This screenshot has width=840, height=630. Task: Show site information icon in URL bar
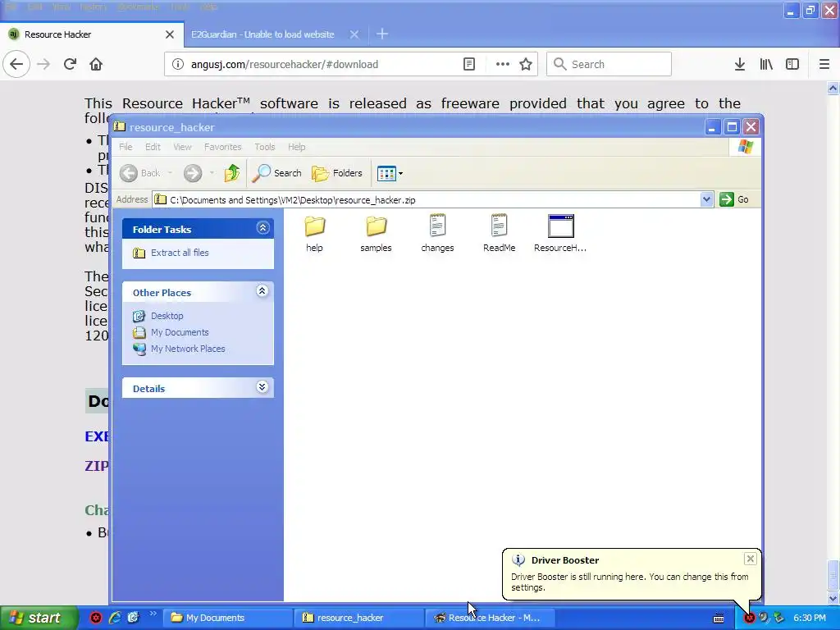(177, 64)
